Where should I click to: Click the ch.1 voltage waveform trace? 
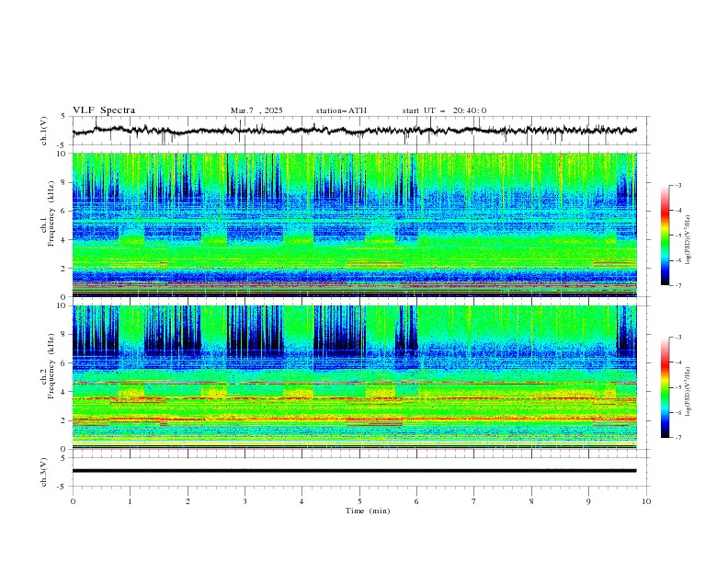pos(354,131)
